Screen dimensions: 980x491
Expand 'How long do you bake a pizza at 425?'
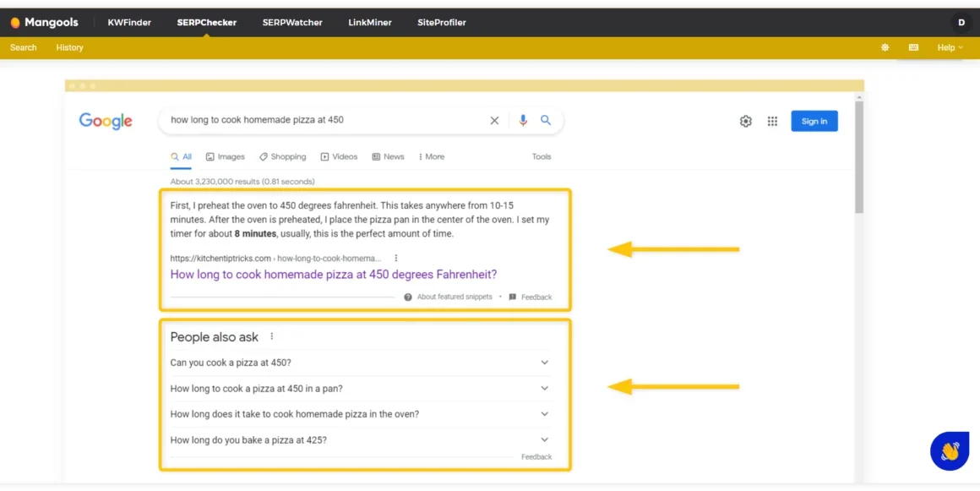coord(362,439)
